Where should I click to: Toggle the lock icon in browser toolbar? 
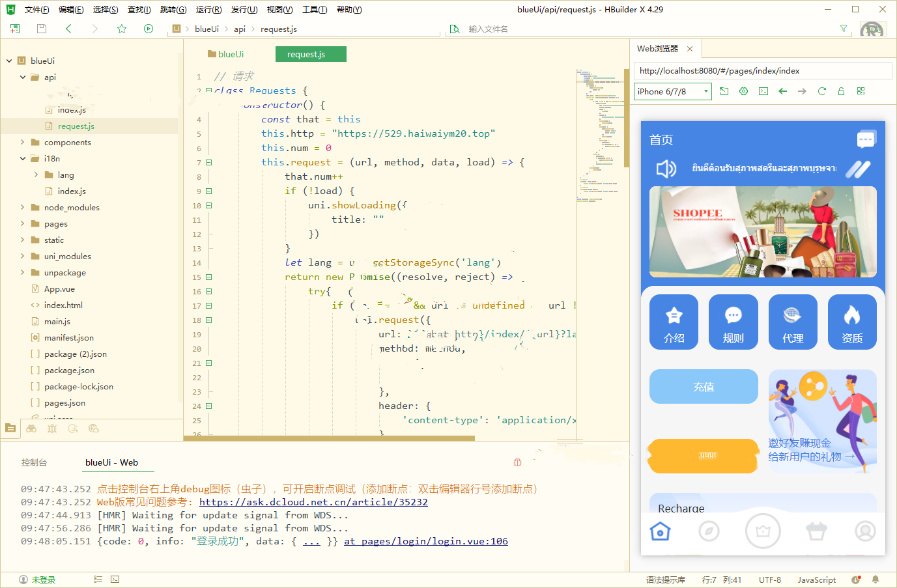[841, 91]
